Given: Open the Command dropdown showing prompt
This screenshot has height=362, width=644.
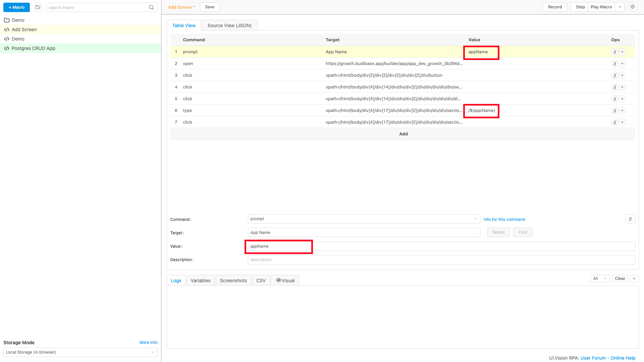Looking at the screenshot, I should pyautogui.click(x=364, y=219).
